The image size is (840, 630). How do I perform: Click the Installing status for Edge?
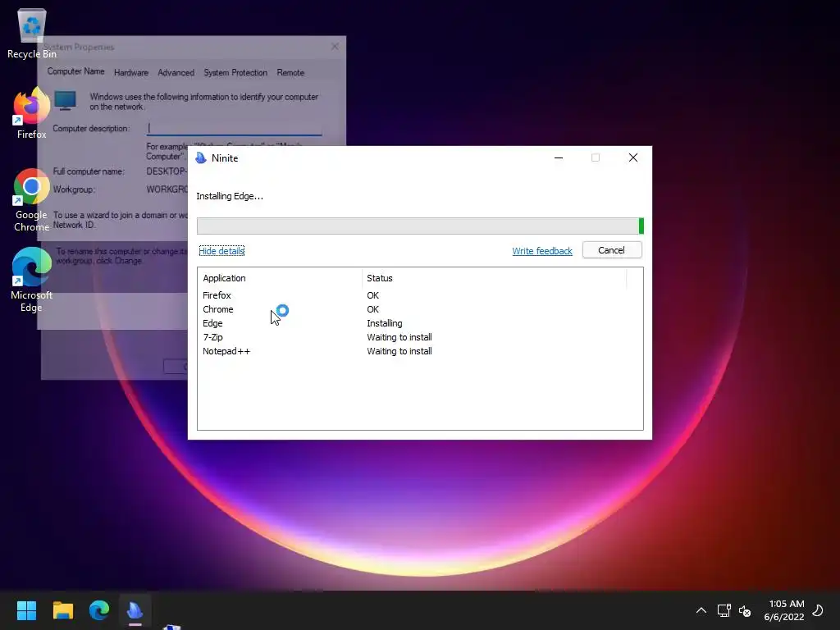(384, 323)
